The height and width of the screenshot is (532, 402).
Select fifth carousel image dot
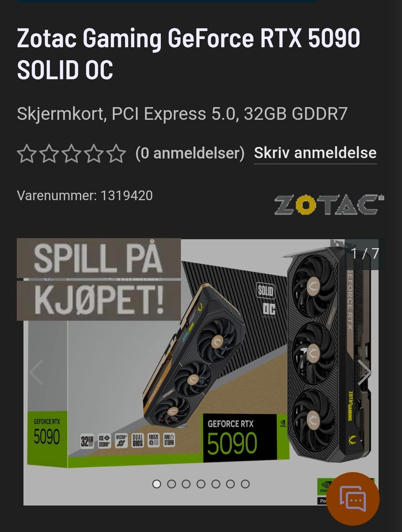coord(216,484)
